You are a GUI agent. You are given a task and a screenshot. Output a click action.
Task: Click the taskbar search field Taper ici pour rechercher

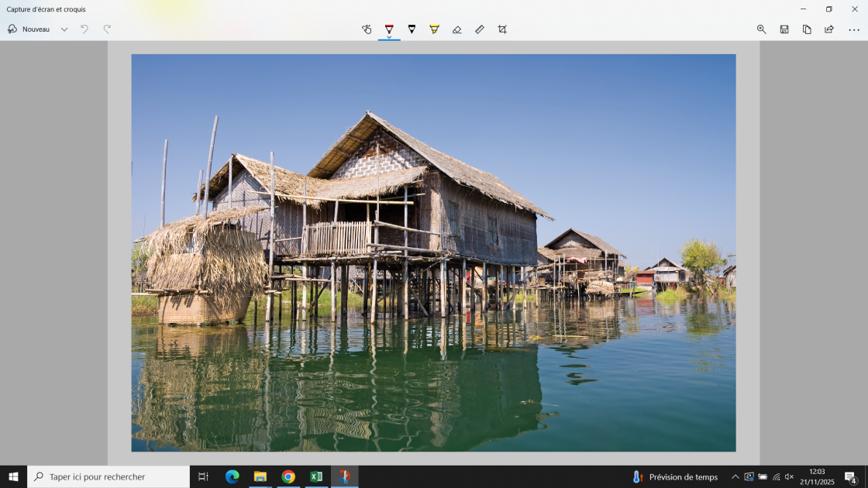[x=108, y=476]
